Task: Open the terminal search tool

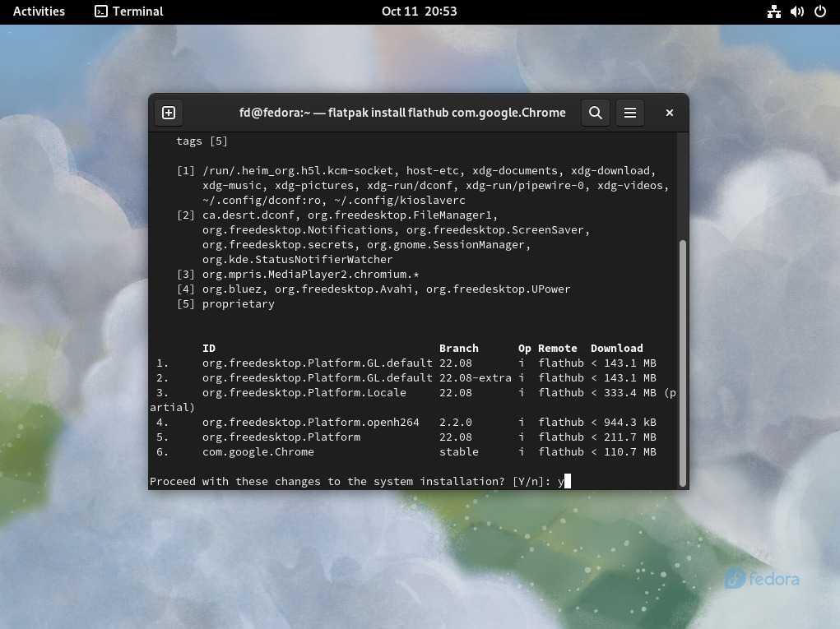Action: click(595, 113)
